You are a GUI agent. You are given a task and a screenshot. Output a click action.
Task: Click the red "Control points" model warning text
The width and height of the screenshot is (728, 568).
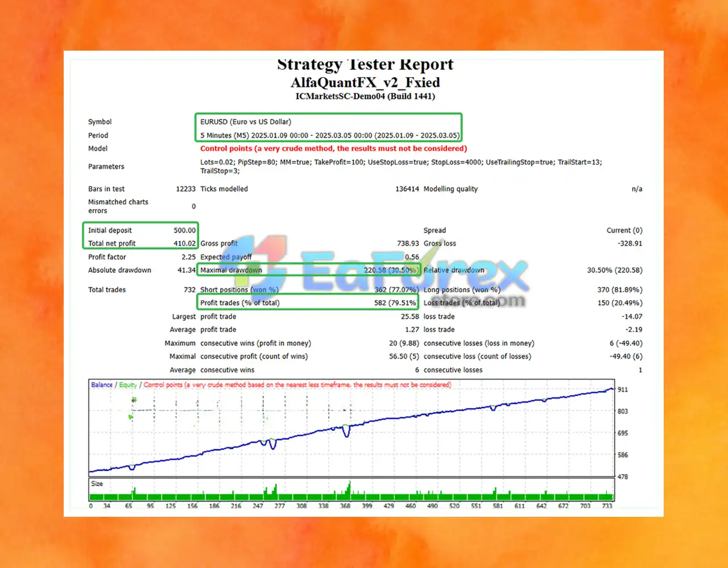point(334,148)
